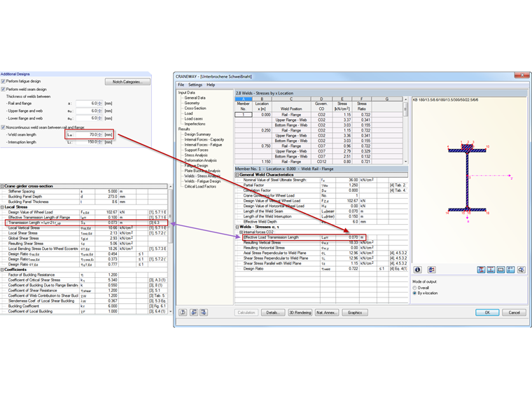Confirm the dialog with OK
The image size is (532, 399).
(487, 312)
